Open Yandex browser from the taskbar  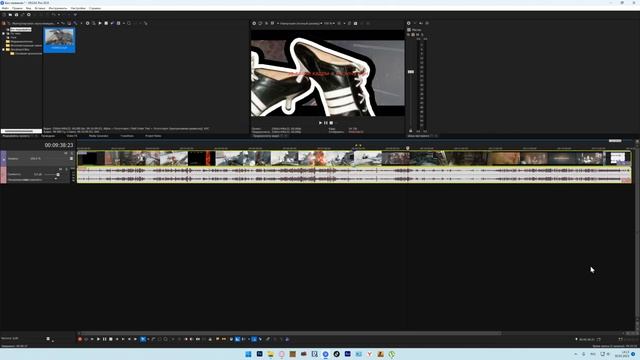pyautogui.click(x=370, y=354)
